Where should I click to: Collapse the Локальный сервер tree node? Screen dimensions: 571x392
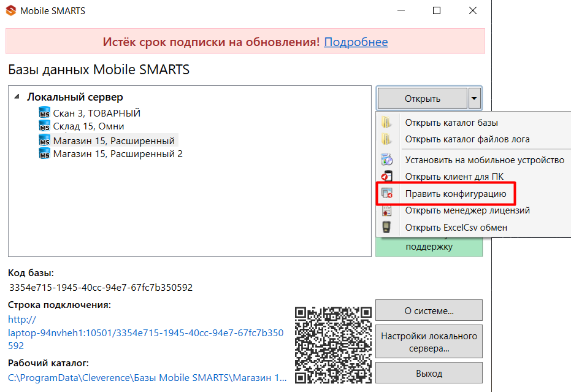[x=17, y=97]
